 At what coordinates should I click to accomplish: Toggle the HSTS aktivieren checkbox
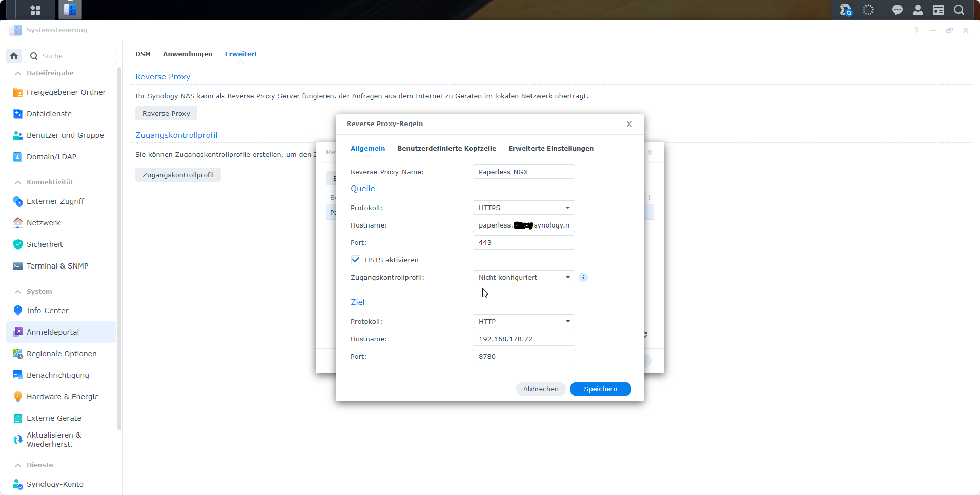coord(356,260)
